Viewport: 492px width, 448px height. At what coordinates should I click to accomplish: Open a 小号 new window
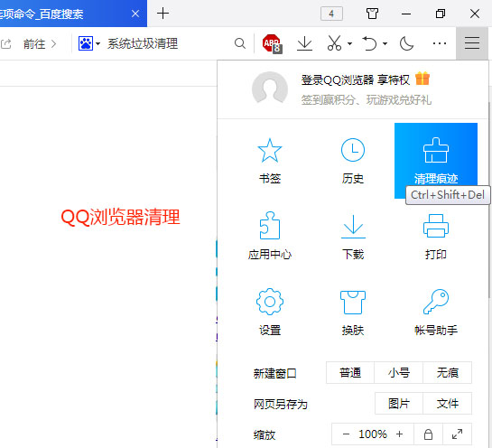coord(398,373)
